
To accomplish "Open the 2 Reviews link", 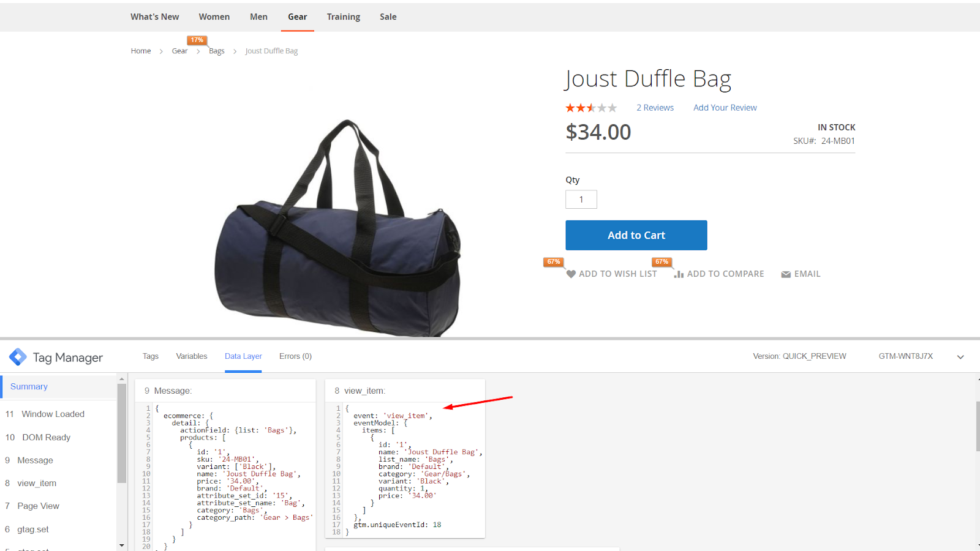I will [655, 108].
